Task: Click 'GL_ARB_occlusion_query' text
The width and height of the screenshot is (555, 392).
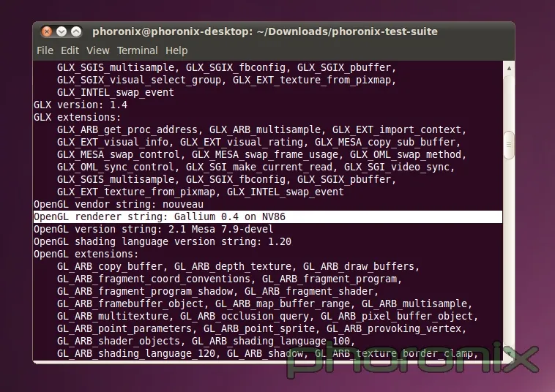Action: 245,316
